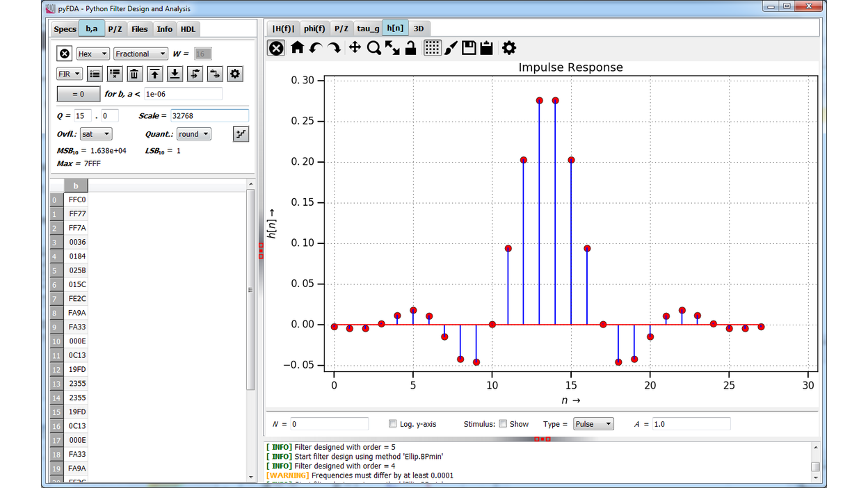
Task: Save the impulse response figure
Action: (x=469, y=48)
